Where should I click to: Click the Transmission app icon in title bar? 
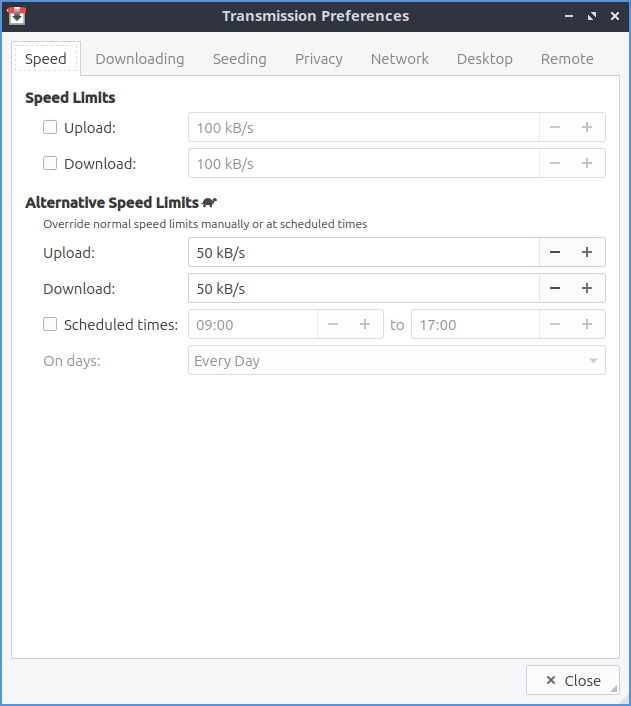click(16, 16)
